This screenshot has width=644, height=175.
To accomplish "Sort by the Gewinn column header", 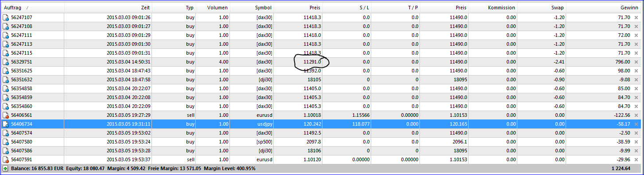I will click(604, 8).
